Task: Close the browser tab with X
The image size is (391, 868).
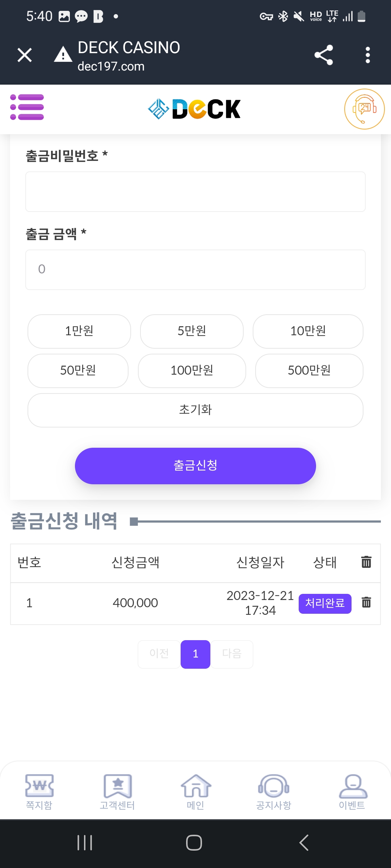Action: pos(25,55)
